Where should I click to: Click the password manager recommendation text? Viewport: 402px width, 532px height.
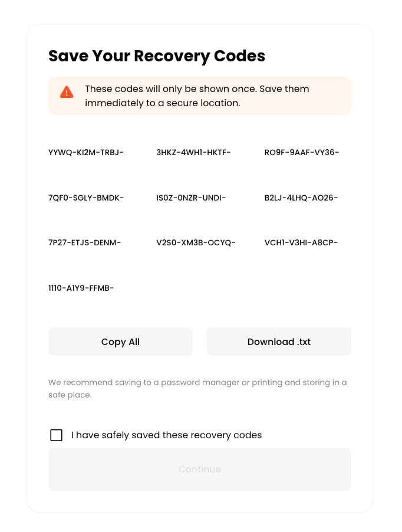pyautogui.click(x=197, y=388)
